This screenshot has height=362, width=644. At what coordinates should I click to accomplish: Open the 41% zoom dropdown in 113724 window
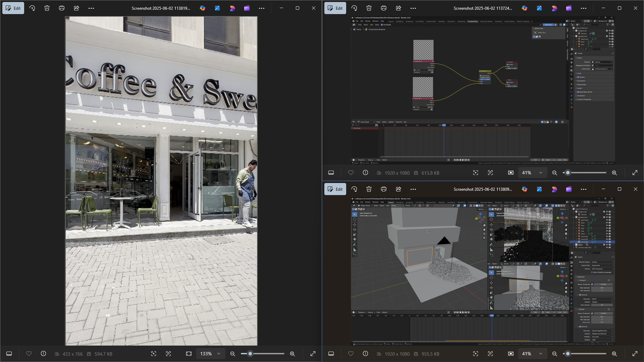point(532,173)
